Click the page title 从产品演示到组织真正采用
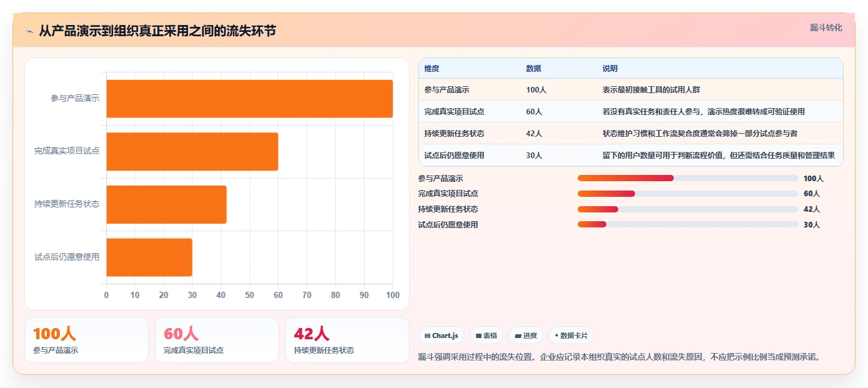This screenshot has width=868, height=388. pos(157,31)
